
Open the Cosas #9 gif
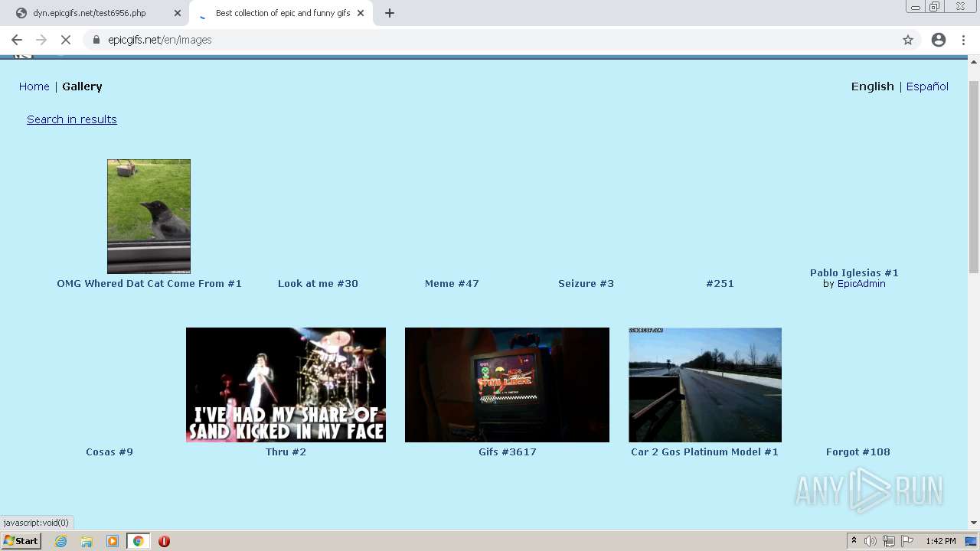coord(109,452)
